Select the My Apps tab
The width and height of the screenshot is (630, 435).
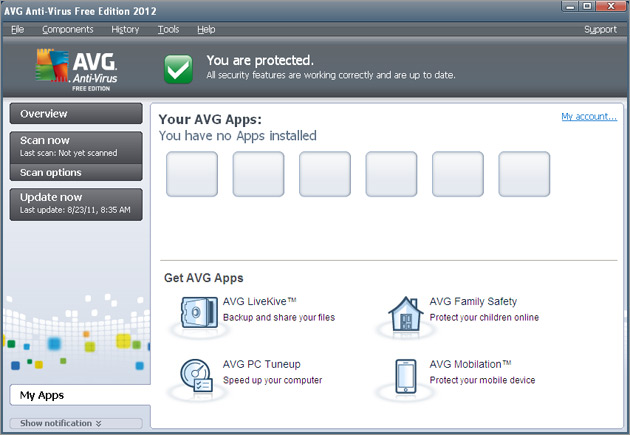[x=80, y=395]
